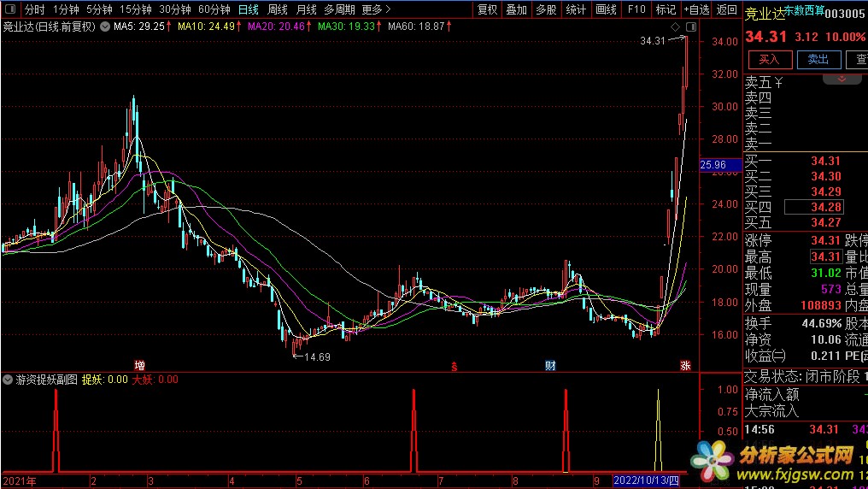Expand main chart indicator dropdown arrow

pos(104,26)
